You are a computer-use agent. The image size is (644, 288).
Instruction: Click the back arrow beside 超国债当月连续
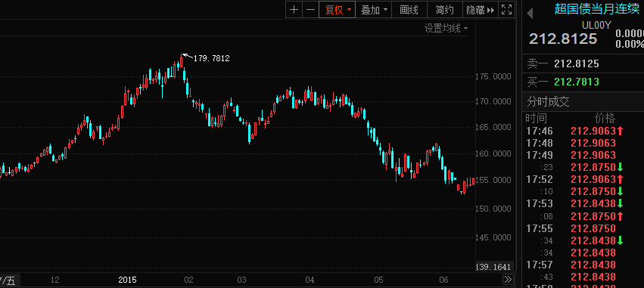point(530,13)
